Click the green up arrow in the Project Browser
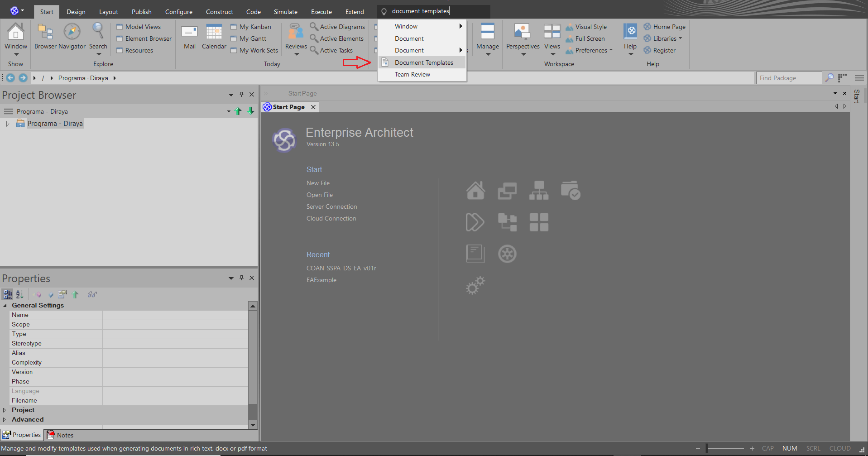This screenshot has width=868, height=456. pyautogui.click(x=238, y=111)
